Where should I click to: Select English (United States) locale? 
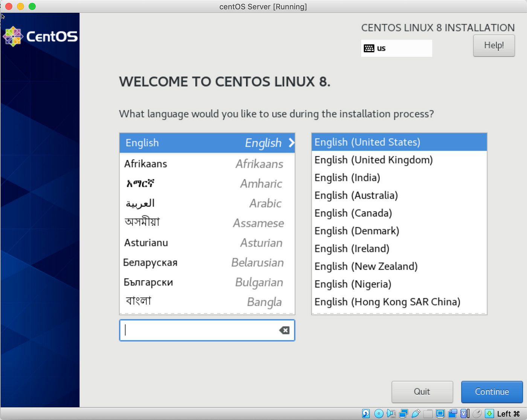399,142
